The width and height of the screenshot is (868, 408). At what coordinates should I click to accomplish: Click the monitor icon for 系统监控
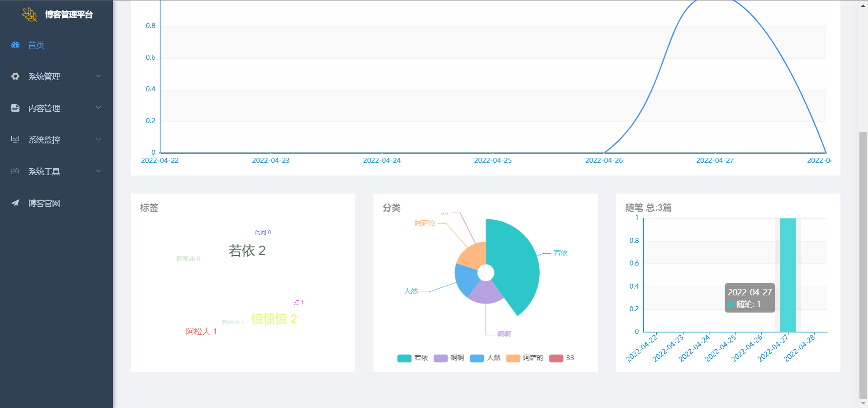pos(15,139)
